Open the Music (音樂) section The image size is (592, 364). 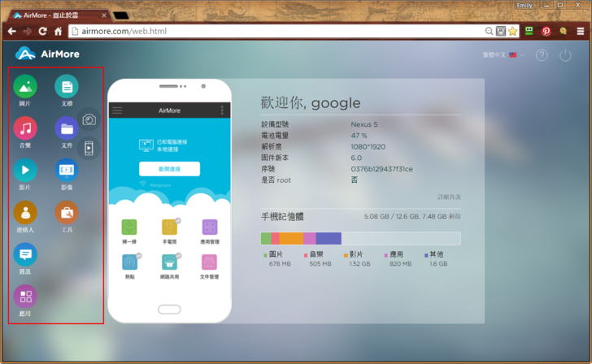pos(25,128)
